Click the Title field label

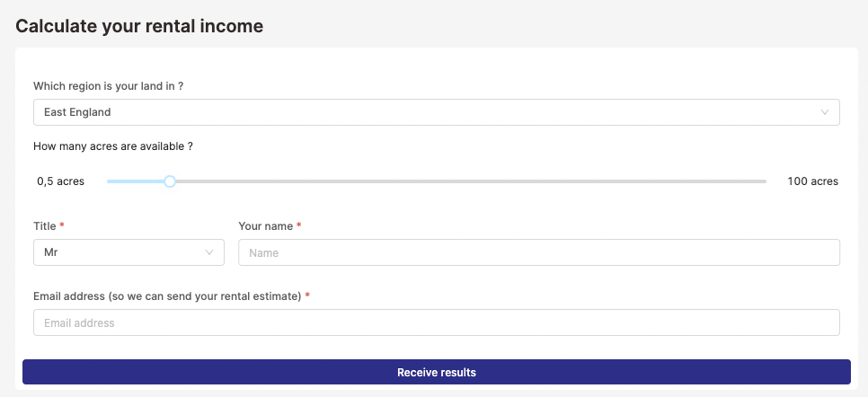coord(44,226)
